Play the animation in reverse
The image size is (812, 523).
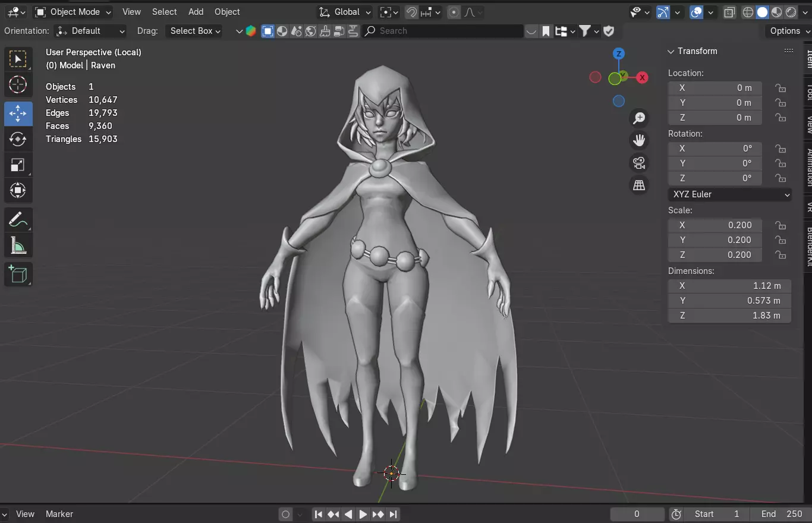pos(348,514)
